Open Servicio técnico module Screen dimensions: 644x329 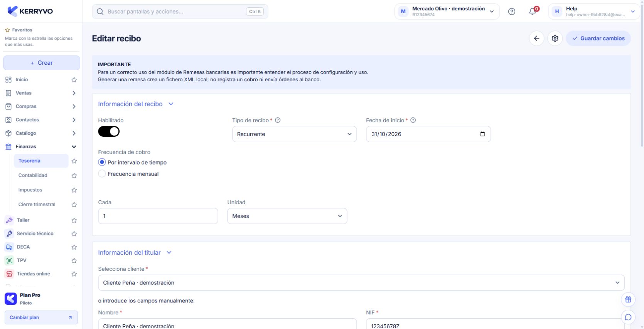point(35,233)
